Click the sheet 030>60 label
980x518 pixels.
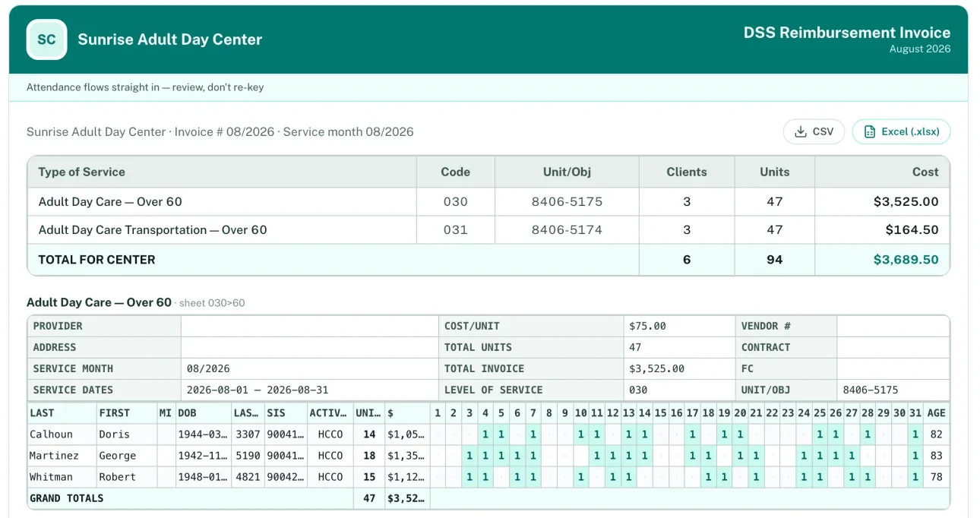(213, 303)
